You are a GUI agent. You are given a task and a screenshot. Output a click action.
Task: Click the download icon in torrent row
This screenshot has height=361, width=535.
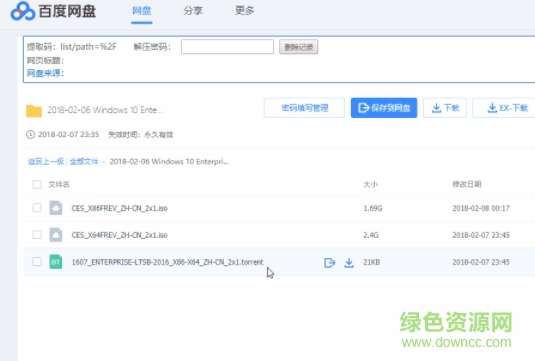click(x=349, y=262)
